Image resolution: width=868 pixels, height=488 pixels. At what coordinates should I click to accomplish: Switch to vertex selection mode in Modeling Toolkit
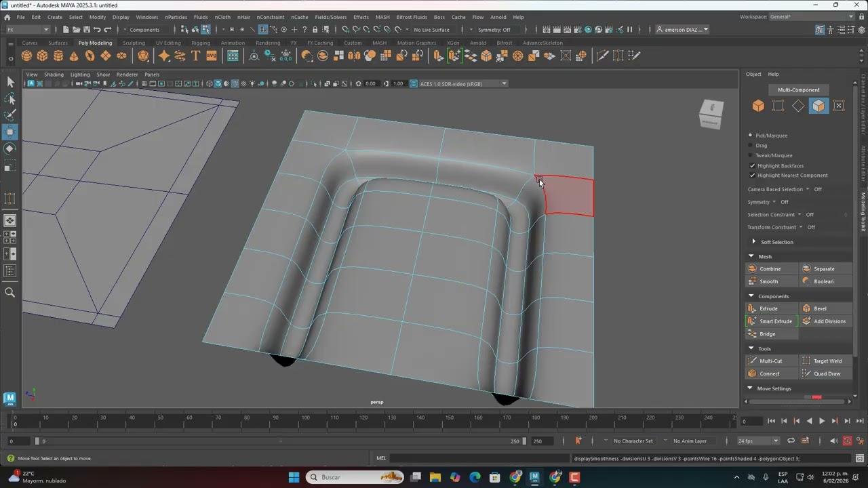pos(778,106)
